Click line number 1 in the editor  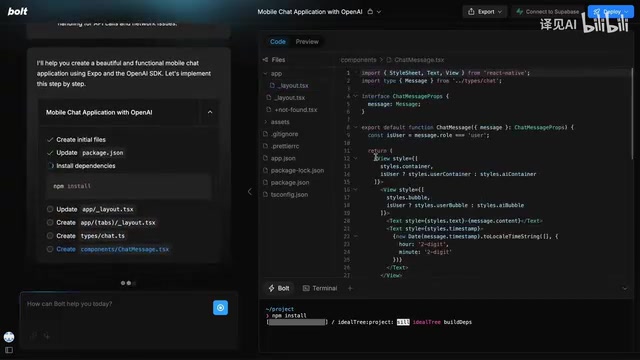[348, 73]
